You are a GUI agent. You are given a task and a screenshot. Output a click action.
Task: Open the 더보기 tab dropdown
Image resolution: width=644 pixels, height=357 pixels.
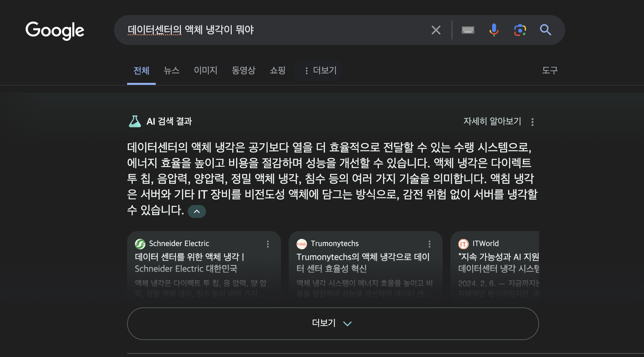tap(320, 70)
